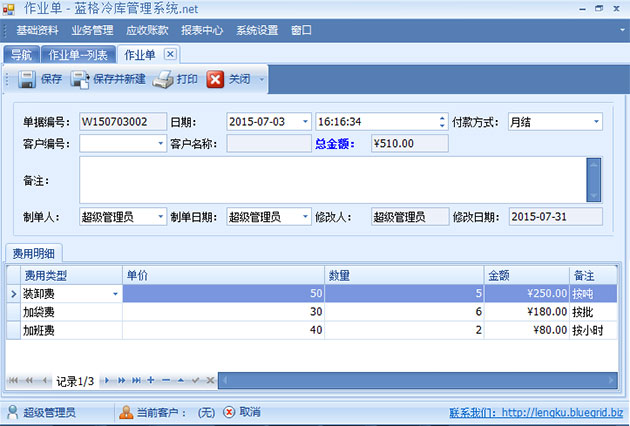Click the red 关闭 (Close) toolbar icon
This screenshot has width=630, height=426.
pos(215,79)
